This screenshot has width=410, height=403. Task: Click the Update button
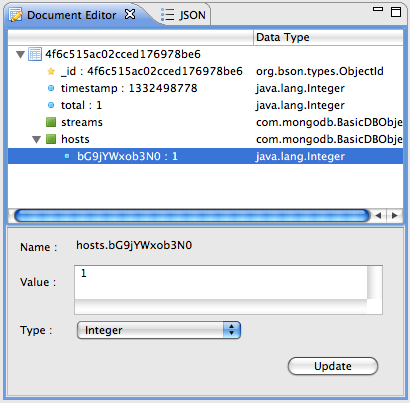333,366
